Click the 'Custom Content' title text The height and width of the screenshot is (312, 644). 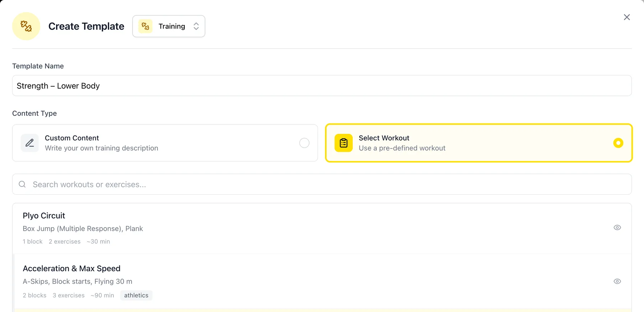72,138
